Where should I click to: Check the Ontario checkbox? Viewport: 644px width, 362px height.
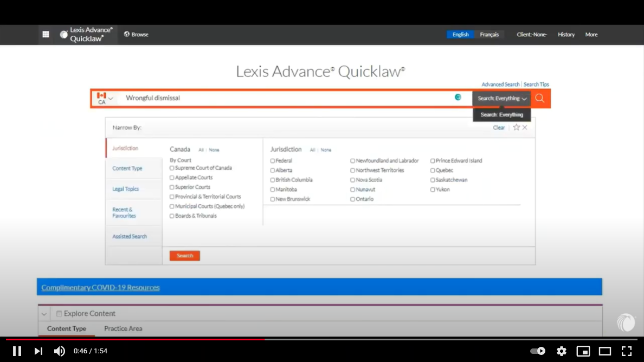352,199
